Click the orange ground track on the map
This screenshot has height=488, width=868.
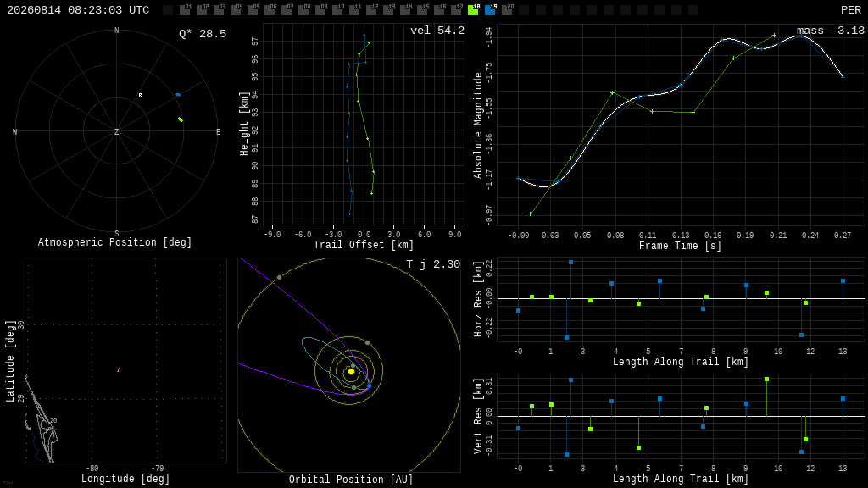point(119,369)
